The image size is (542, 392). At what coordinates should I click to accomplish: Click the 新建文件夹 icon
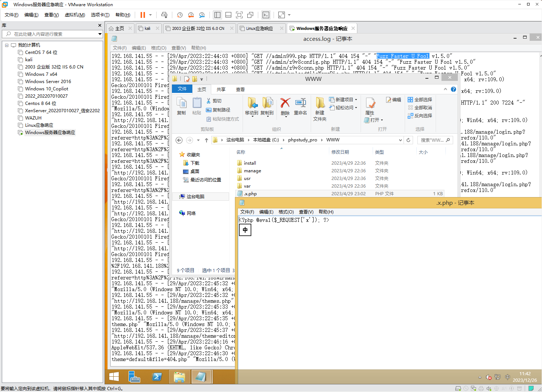(320, 109)
